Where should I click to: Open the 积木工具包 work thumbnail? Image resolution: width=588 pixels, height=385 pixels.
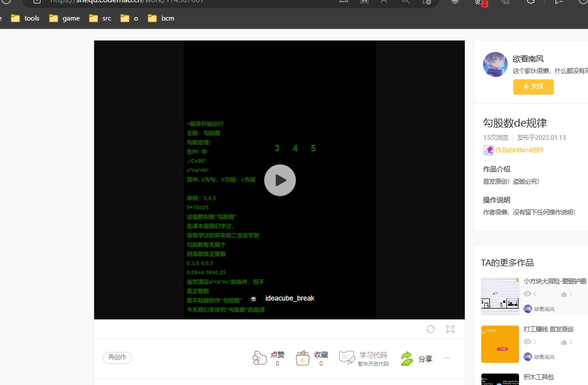point(500,379)
